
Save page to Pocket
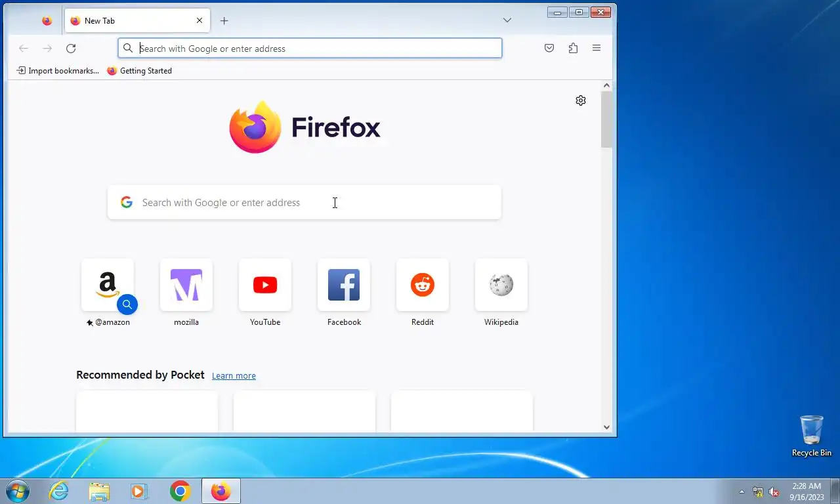(x=549, y=48)
